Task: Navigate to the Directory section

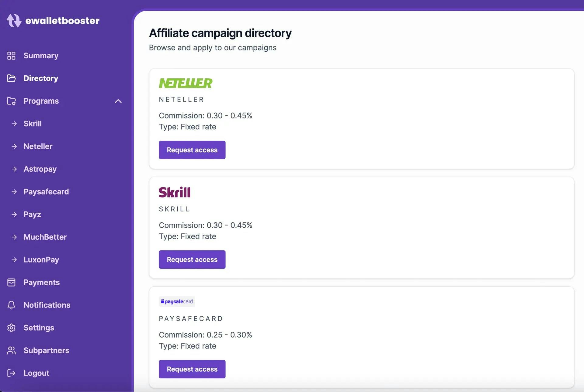Action: [x=40, y=79]
